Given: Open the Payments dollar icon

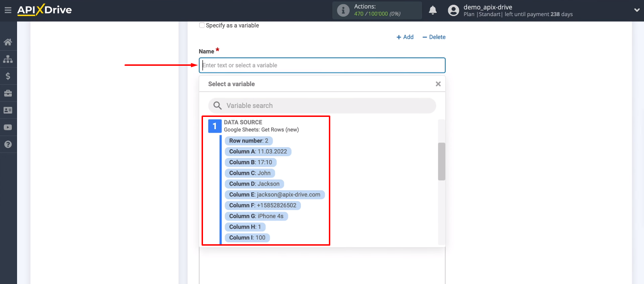Looking at the screenshot, I should [x=8, y=76].
